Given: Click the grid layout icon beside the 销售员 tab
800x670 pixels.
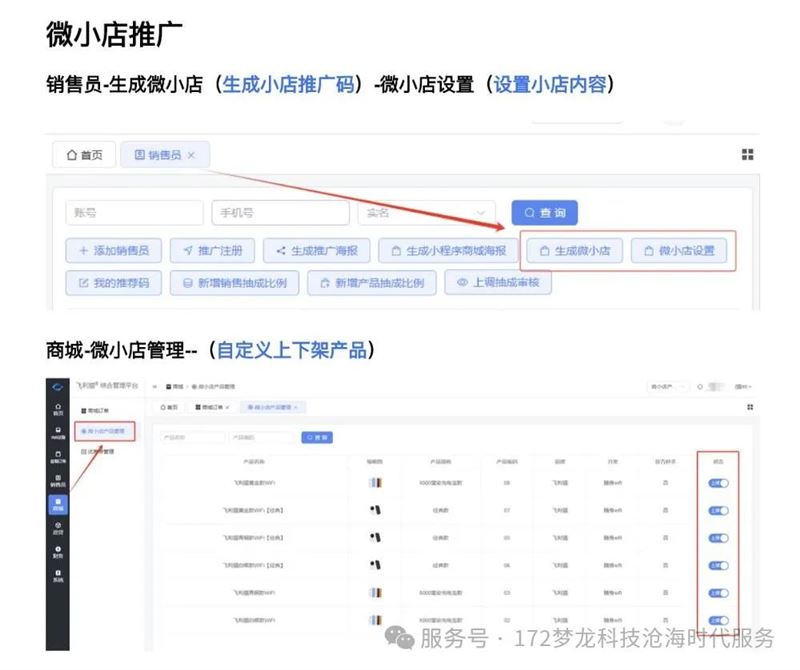Looking at the screenshot, I should (747, 154).
